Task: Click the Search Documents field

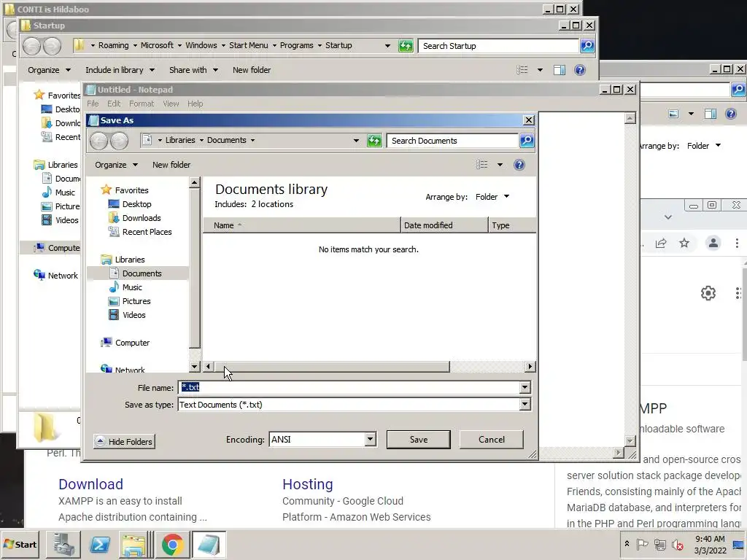Action: coord(452,141)
